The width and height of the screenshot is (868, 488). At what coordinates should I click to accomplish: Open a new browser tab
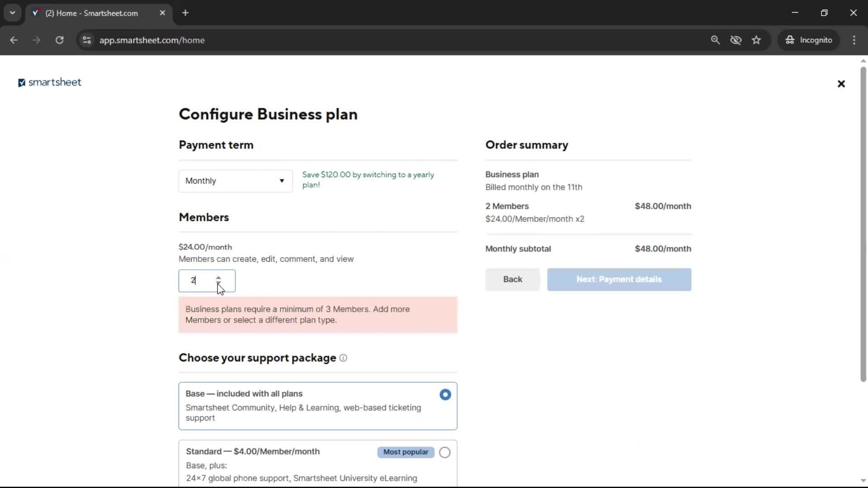coord(185,13)
